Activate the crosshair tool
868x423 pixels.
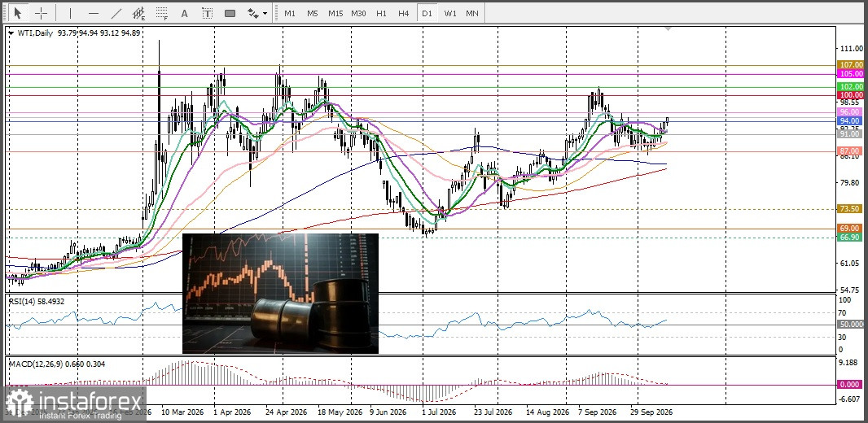(41, 13)
